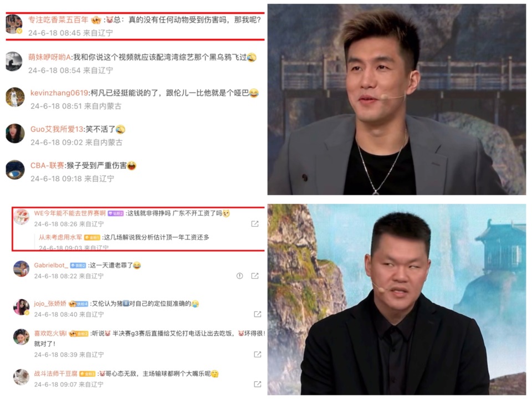
Task: Click the avatar of Guo艾我所爱13
Action: pos(16,134)
